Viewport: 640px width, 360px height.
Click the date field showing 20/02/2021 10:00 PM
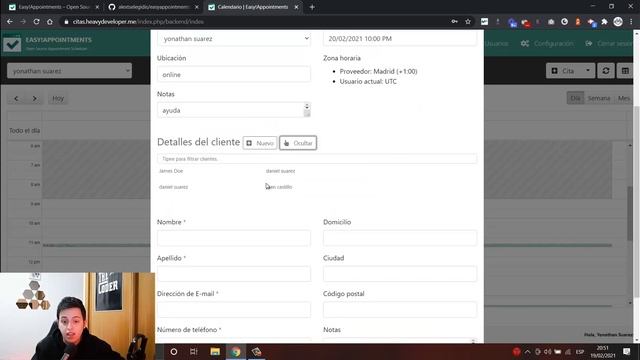400,38
